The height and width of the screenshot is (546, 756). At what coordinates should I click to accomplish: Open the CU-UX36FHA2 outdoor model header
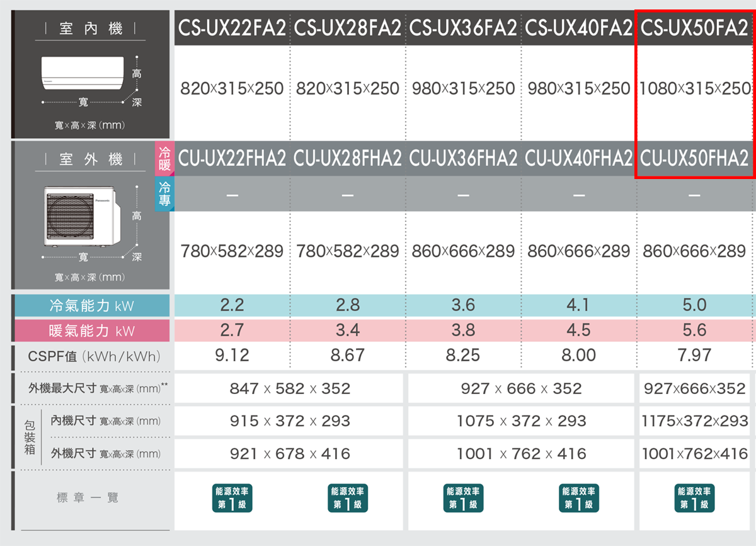(x=463, y=159)
